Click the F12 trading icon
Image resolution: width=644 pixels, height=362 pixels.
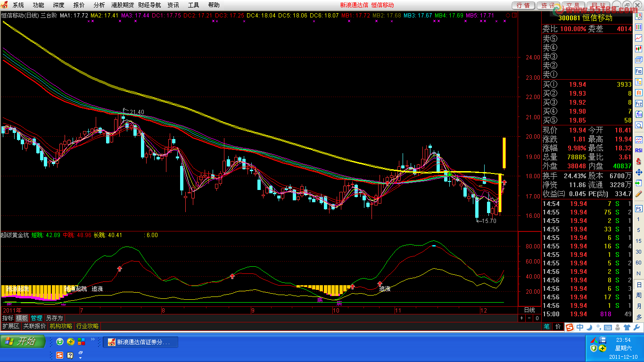click(639, 103)
